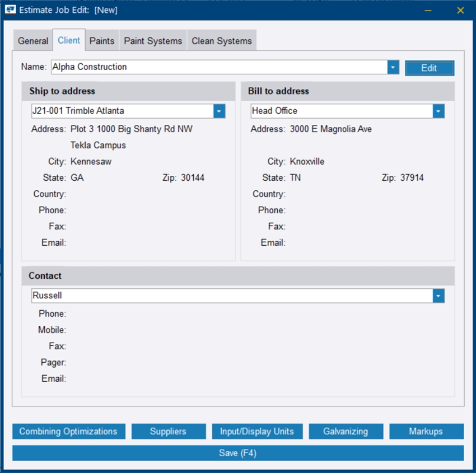Expand the client Name dropdown arrow
Screen dimensions: 476x473
[x=393, y=67]
